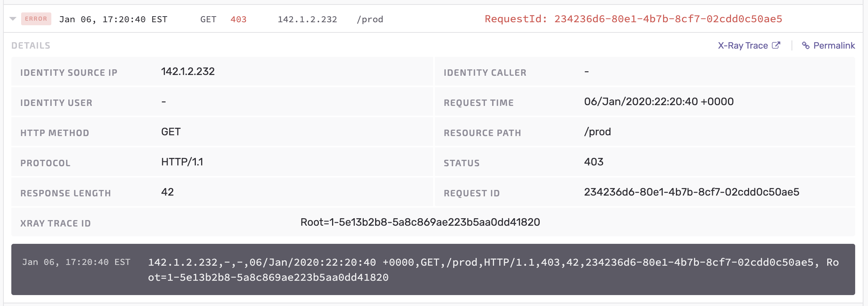Viewport: 868px width, 306px height.
Task: Click the /prod path in header row
Action: click(x=369, y=19)
